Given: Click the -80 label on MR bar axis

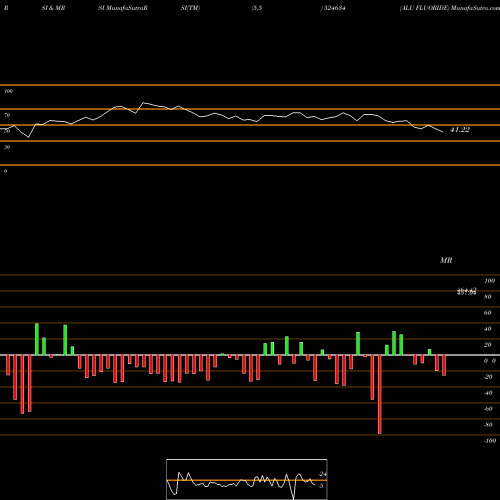Looking at the screenshot, I should [x=488, y=425].
